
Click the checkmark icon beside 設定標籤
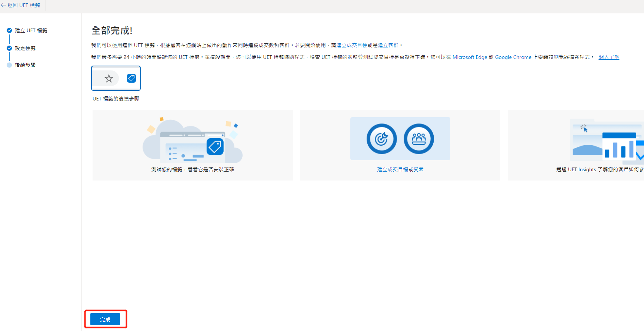(9, 48)
